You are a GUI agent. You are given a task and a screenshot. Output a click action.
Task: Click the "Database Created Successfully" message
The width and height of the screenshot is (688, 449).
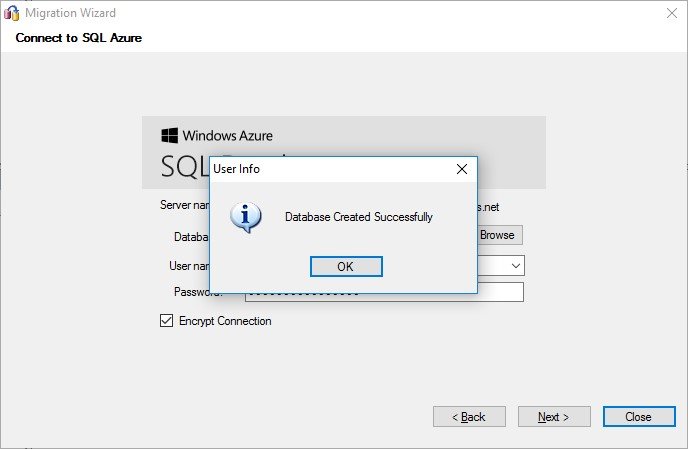[359, 217]
